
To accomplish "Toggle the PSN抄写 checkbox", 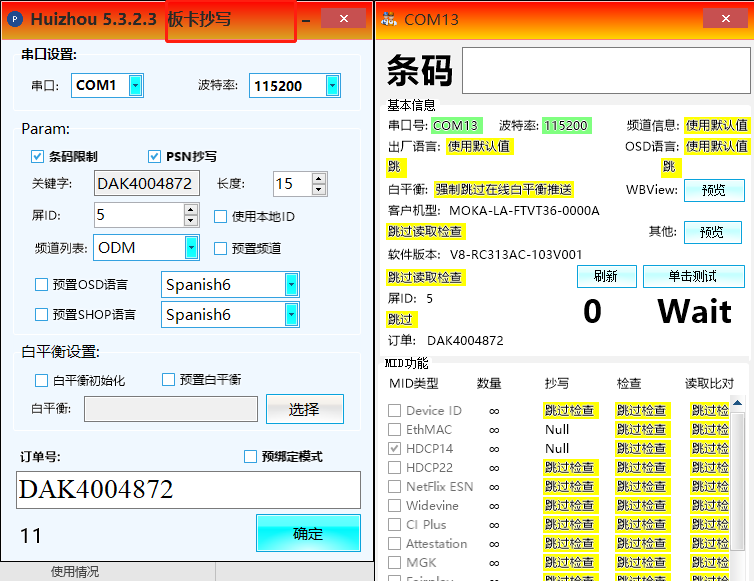I will tap(154, 156).
